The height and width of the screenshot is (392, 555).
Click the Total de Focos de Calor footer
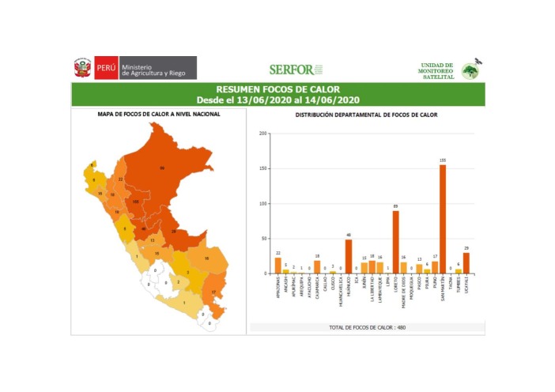(366, 327)
